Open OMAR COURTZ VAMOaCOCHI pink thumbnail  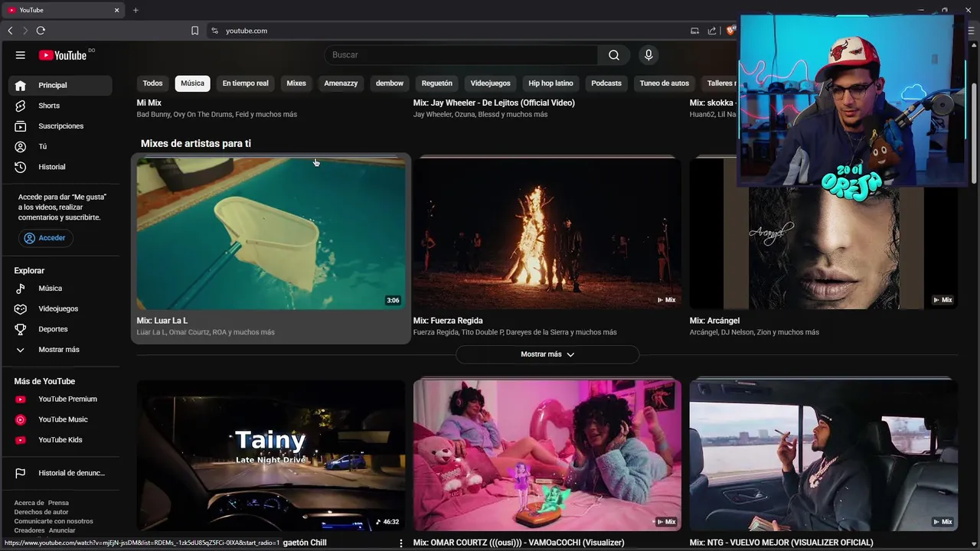click(547, 455)
